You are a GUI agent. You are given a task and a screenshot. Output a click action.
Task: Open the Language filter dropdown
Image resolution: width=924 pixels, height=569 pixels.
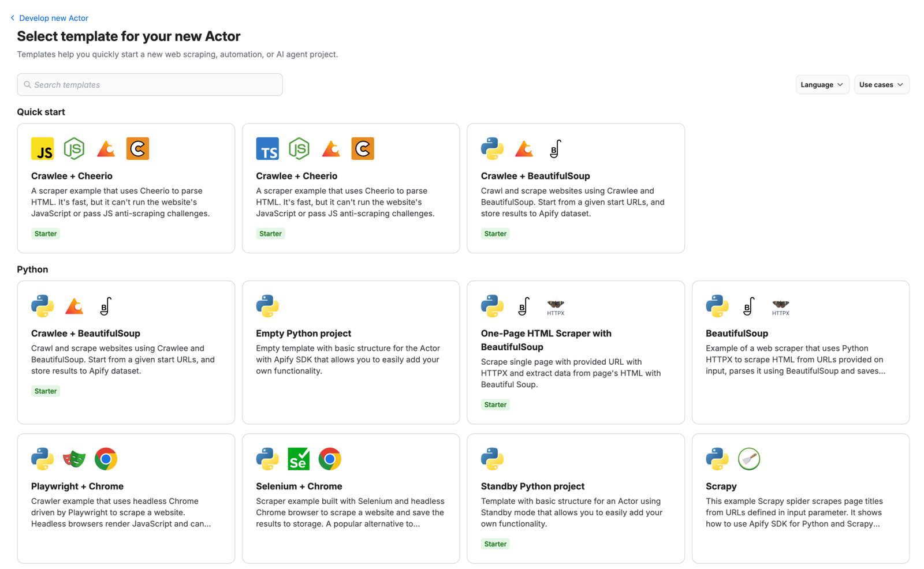822,84
